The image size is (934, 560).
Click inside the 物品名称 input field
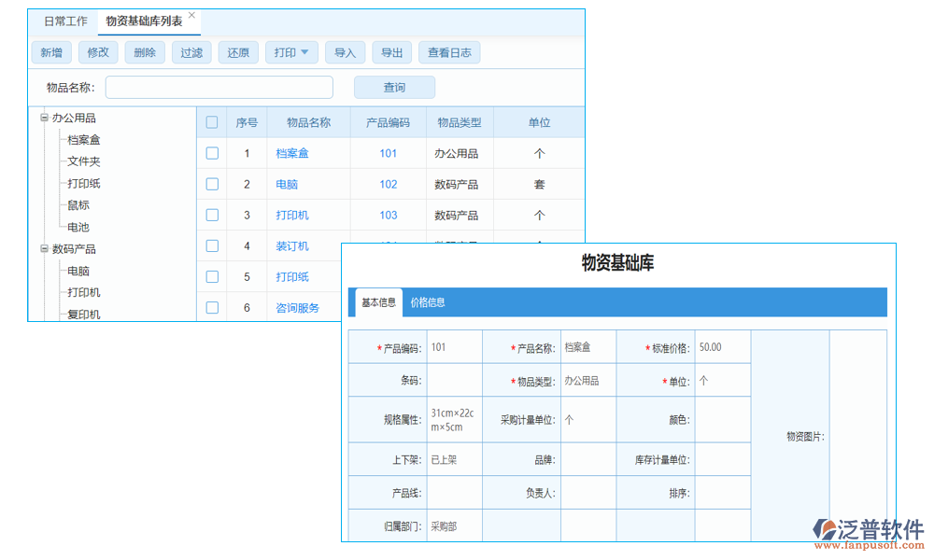219,86
